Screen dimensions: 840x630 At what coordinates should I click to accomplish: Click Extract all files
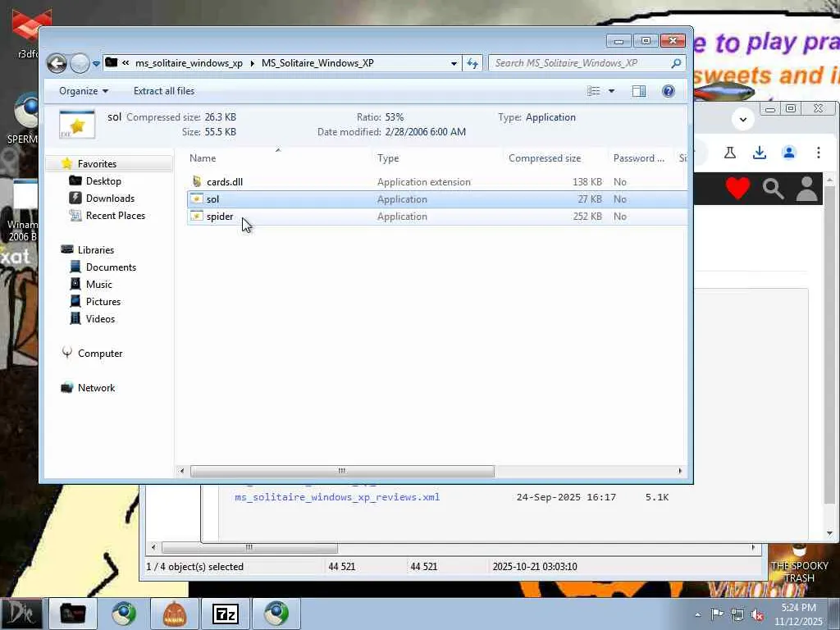(164, 91)
